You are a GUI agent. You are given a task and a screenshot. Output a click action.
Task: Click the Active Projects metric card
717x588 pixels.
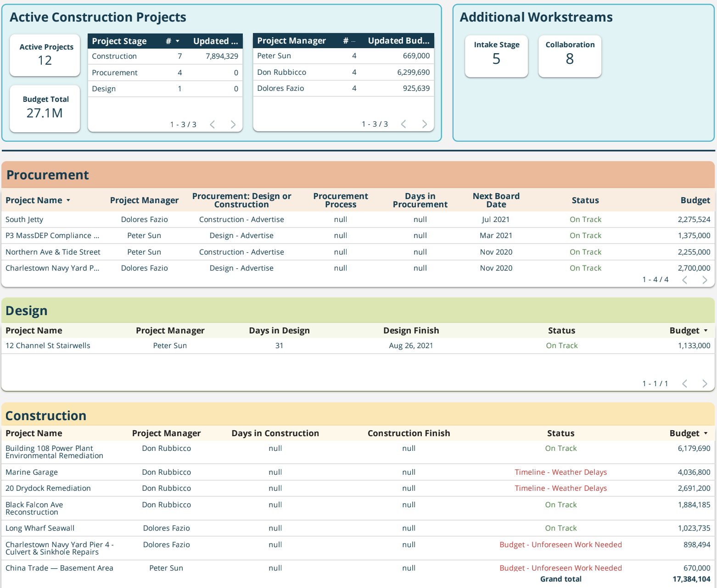tap(45, 55)
